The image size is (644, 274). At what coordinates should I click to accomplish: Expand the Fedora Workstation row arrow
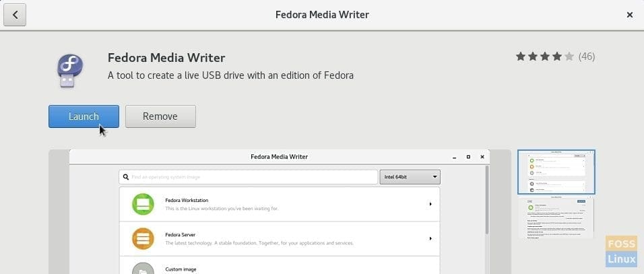click(430, 204)
